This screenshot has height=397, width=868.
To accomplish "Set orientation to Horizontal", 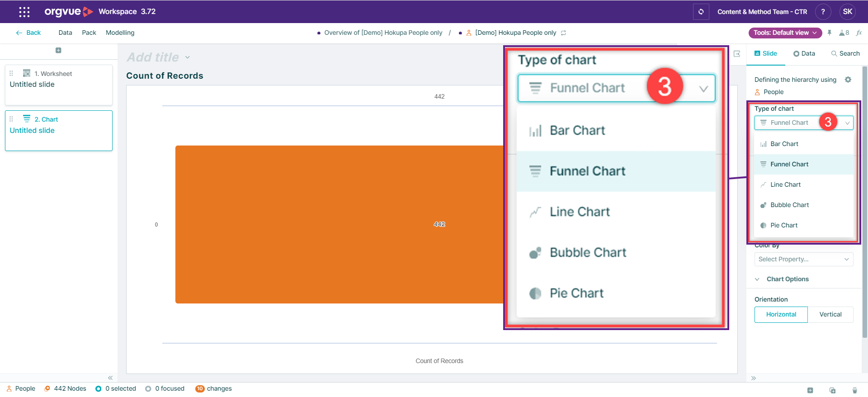I will pyautogui.click(x=781, y=314).
